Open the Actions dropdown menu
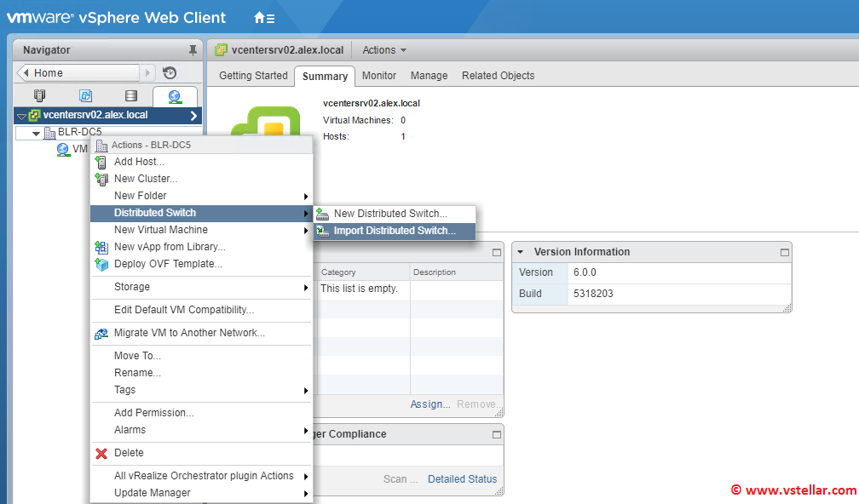 click(x=384, y=50)
